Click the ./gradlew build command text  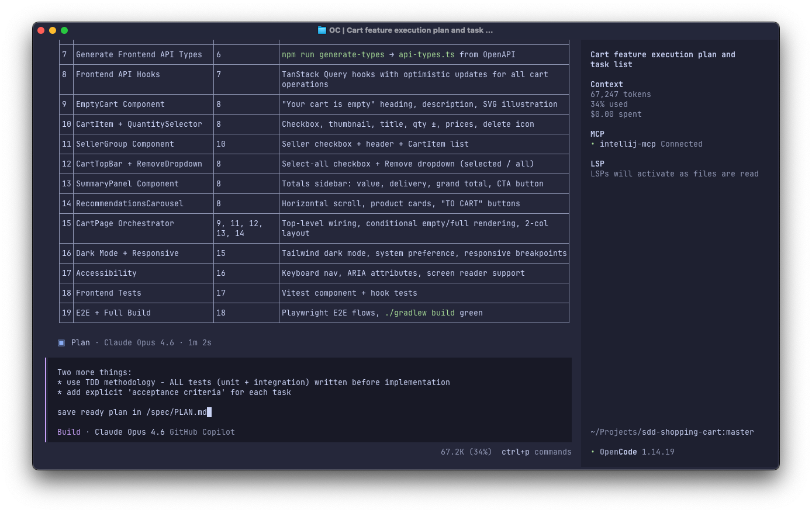pyautogui.click(x=420, y=313)
